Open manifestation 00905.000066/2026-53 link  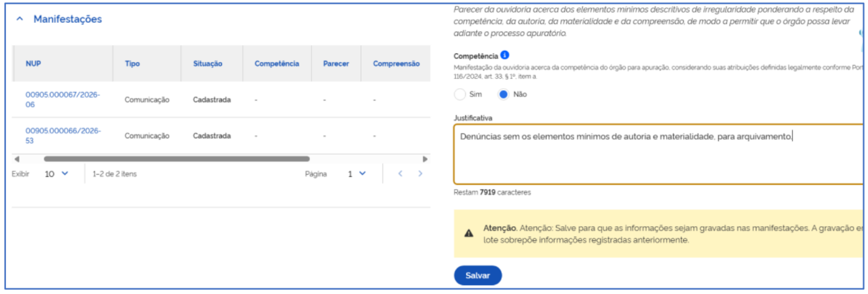[x=63, y=135]
